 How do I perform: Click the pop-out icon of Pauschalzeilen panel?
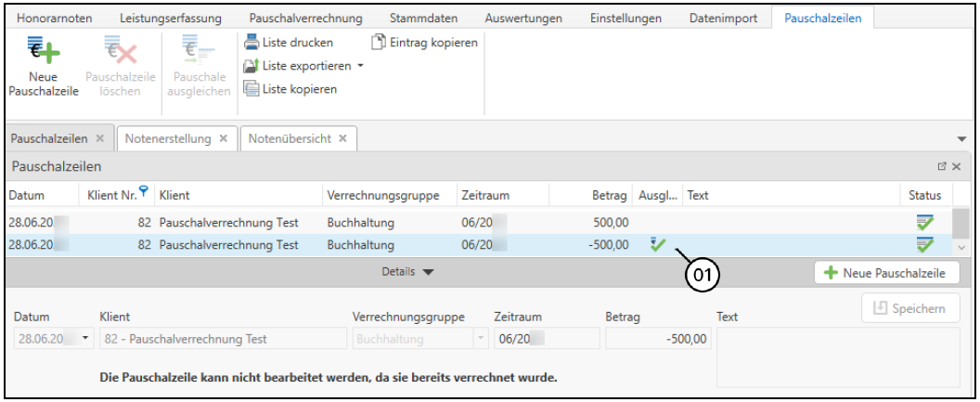[942, 166]
